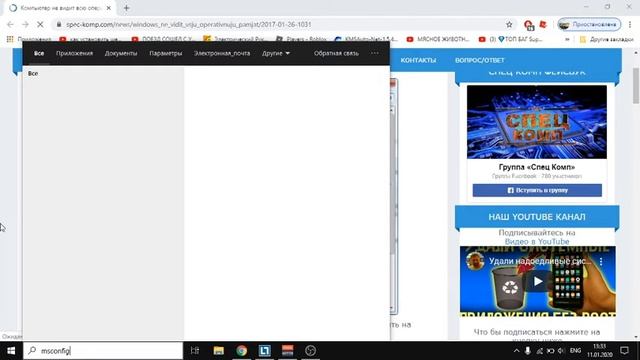Open the ТОП БАГ Sup... bookmark
Image resolution: width=640 pixels, height=360 pixels.
(x=510, y=39)
